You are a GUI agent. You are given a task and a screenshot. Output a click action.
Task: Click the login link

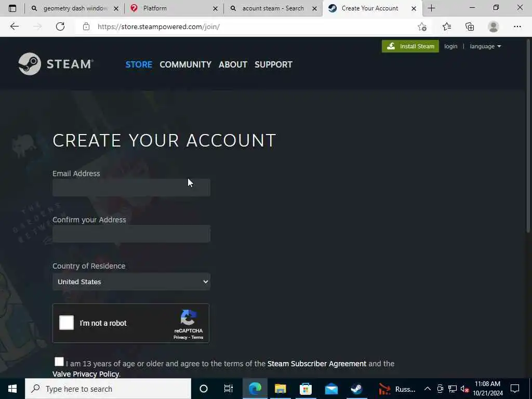coord(450,46)
